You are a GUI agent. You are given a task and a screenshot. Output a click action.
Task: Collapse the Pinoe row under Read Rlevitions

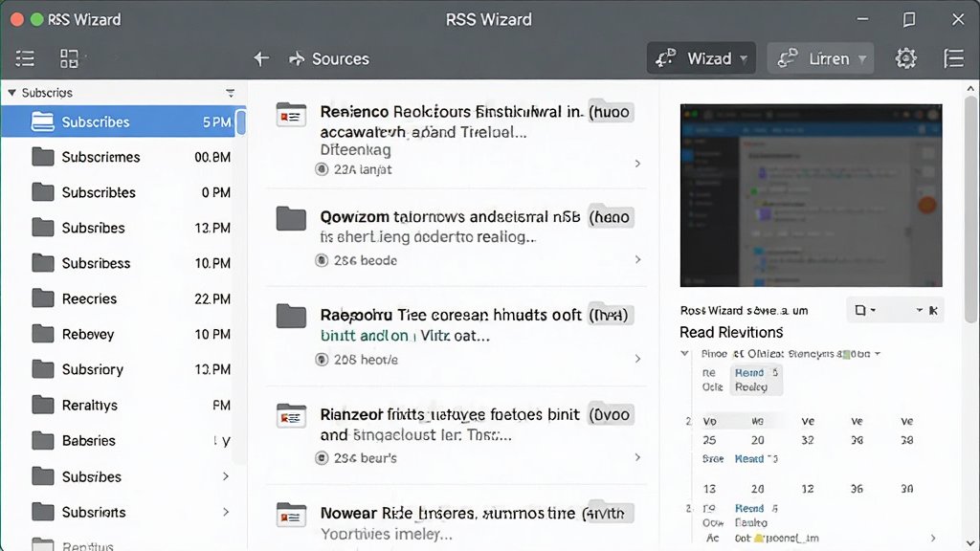[684, 354]
